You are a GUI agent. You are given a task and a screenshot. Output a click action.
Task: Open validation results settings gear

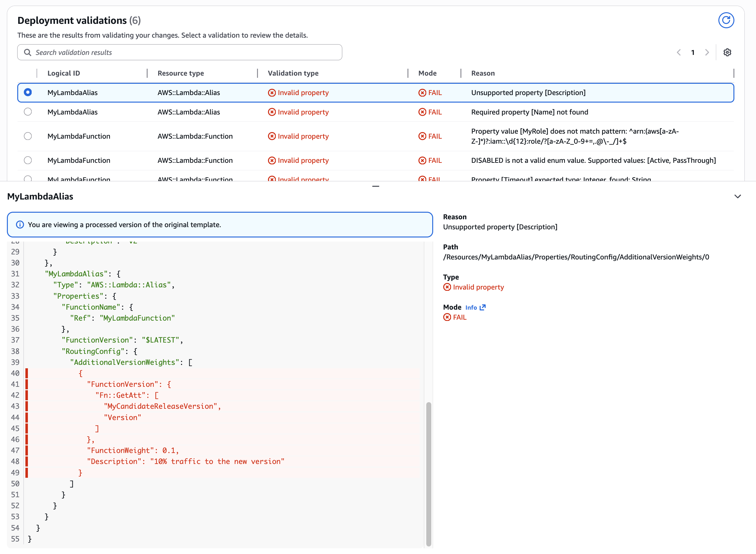point(727,52)
